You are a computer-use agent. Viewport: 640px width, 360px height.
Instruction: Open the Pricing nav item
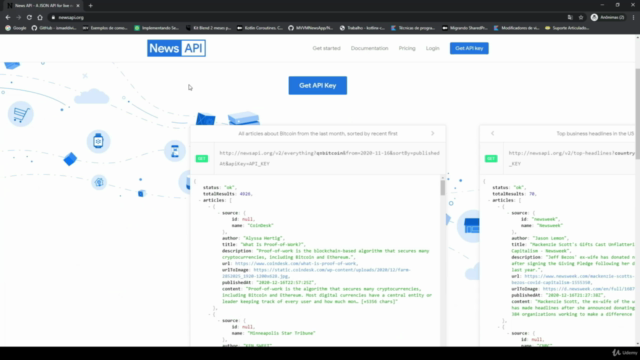(x=407, y=48)
